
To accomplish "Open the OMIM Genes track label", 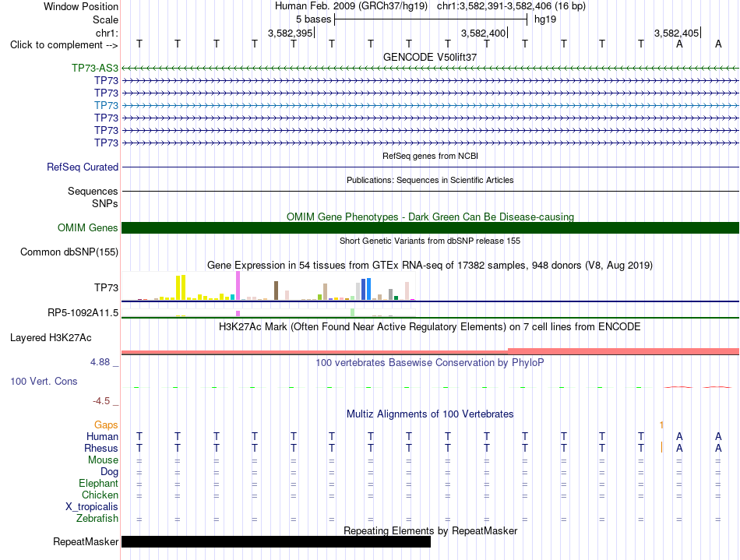I will pos(87,228).
